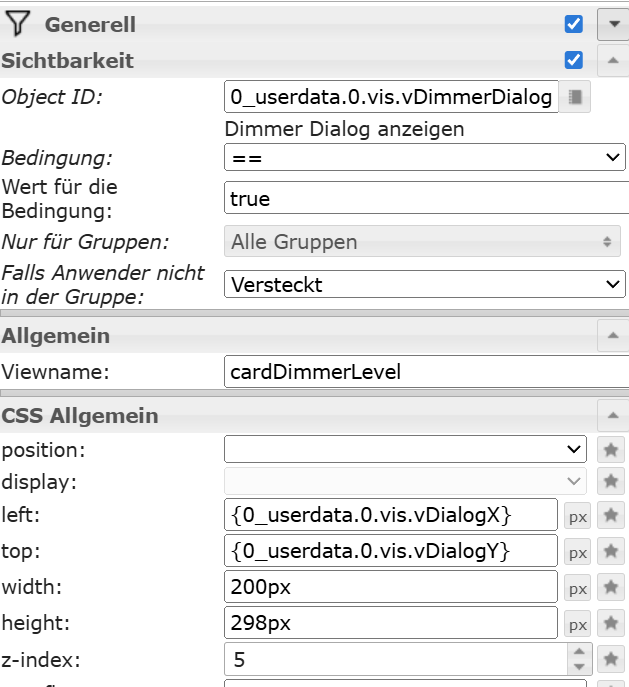Open the Object ID selection dialog icon
The width and height of the screenshot is (629, 687).
coord(574,97)
